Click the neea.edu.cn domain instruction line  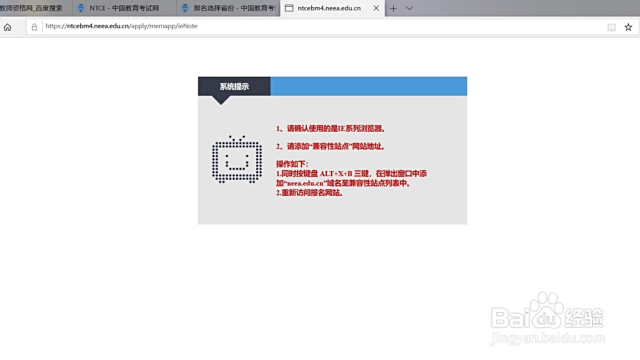pyautogui.click(x=343, y=183)
